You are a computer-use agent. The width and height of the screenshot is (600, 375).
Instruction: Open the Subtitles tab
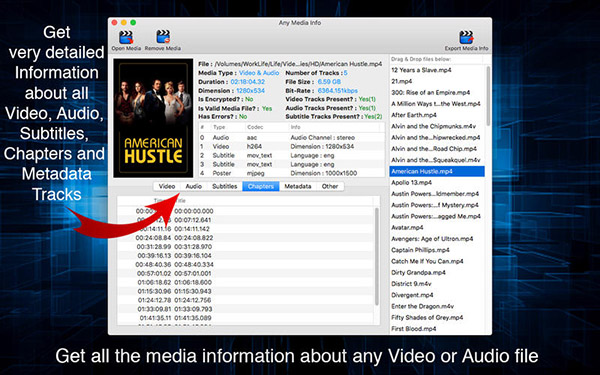[x=225, y=186]
